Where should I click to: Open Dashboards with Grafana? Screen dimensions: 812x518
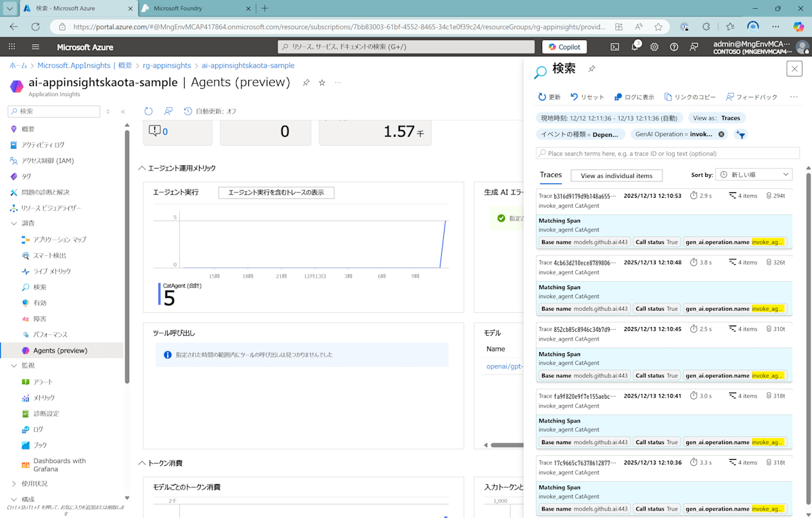click(60, 465)
